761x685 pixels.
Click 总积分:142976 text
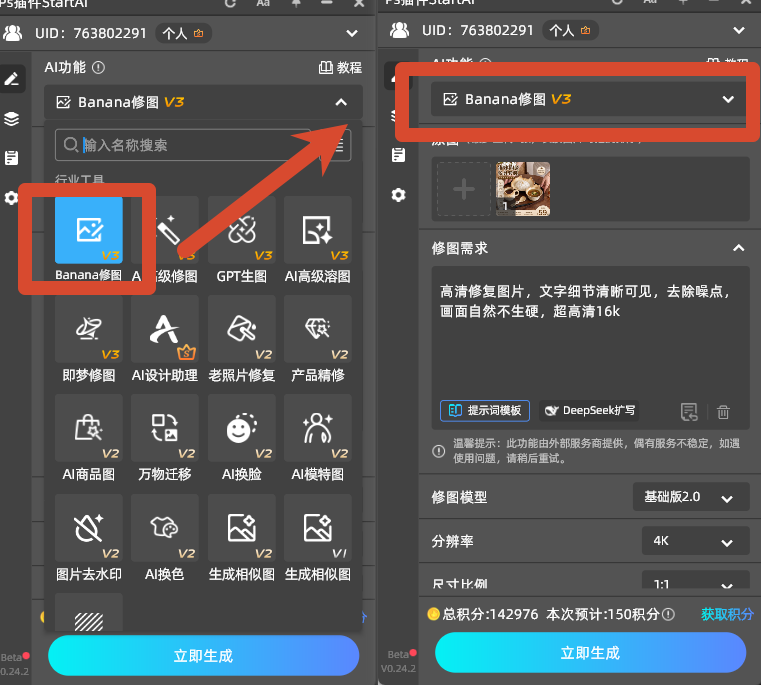click(x=490, y=615)
